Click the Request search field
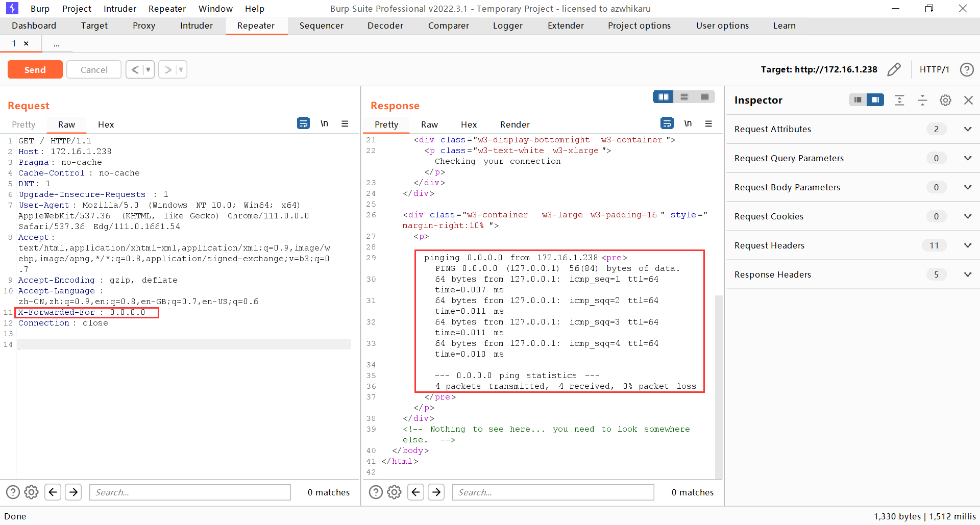Screen dimensions: 980x525 (190, 492)
